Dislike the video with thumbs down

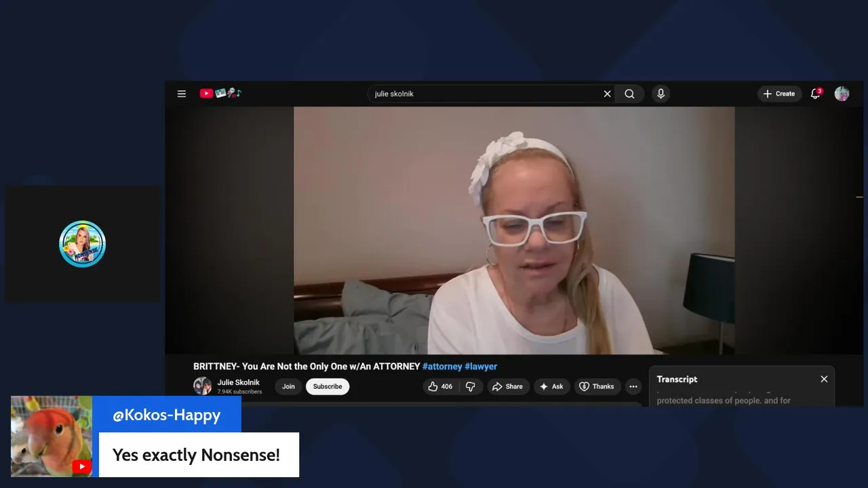(470, 386)
